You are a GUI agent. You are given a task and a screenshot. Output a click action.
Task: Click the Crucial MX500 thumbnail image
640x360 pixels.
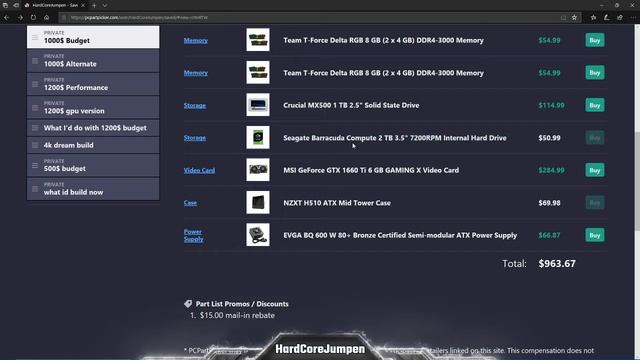pos(258,105)
